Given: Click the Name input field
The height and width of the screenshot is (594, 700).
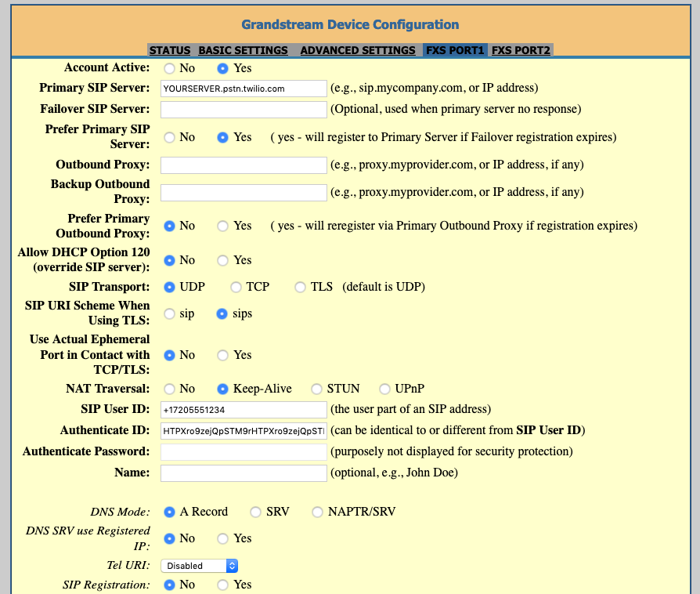Looking at the screenshot, I should [244, 473].
